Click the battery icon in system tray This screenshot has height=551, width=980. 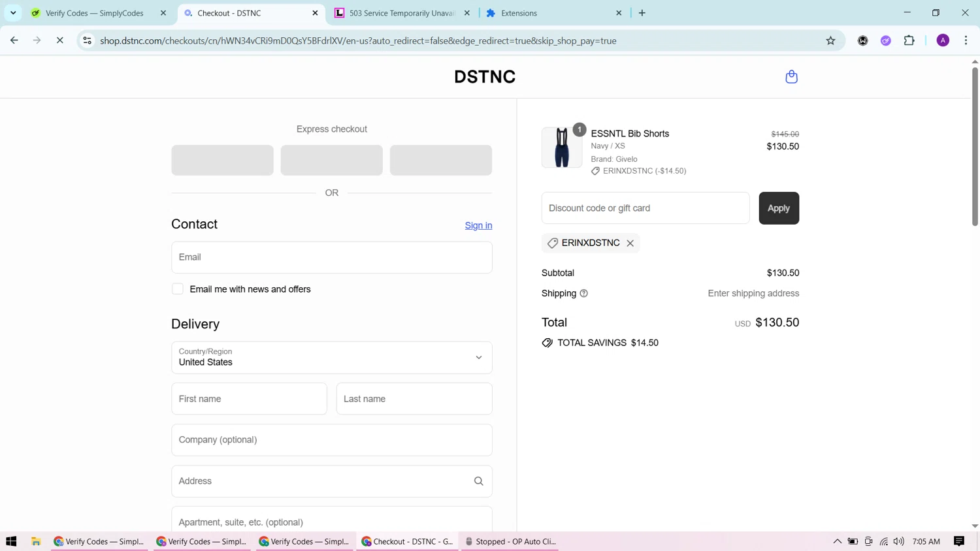coord(853,541)
